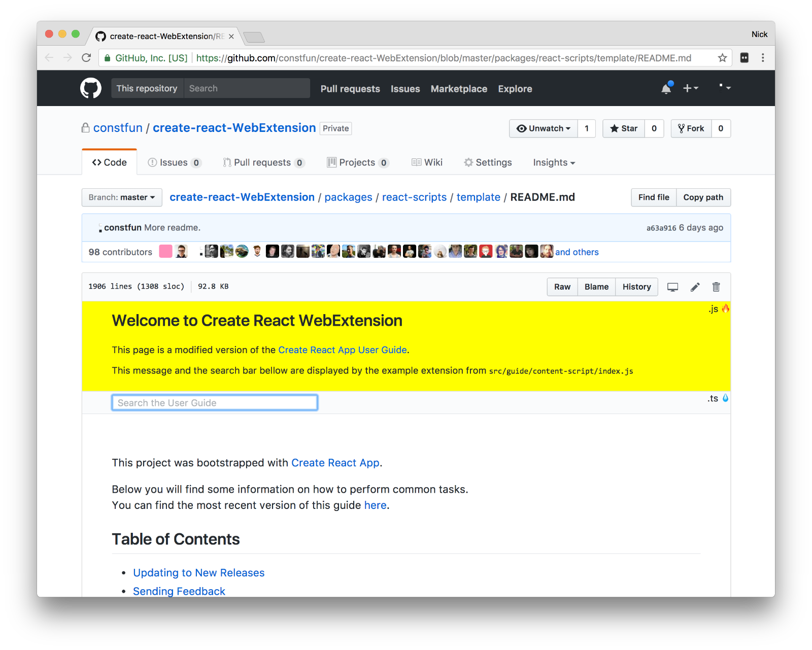Screen dimensions: 812x650
Task: Navigate to template in the breadcrumb
Action: click(478, 197)
